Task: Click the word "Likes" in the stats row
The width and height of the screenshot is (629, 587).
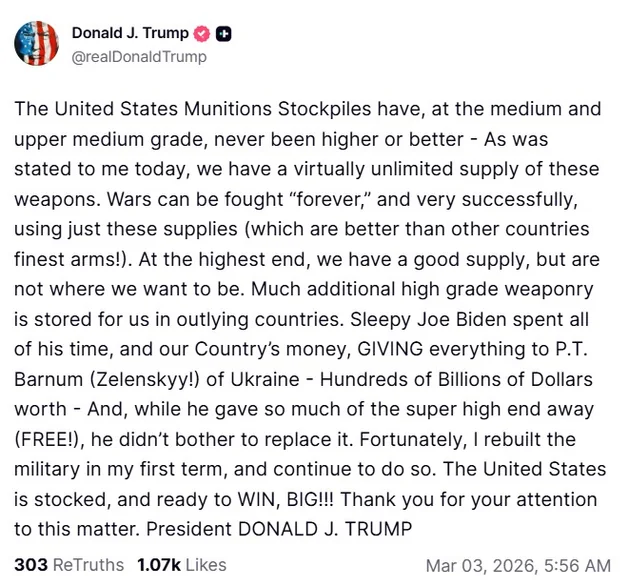Action: click(x=206, y=565)
